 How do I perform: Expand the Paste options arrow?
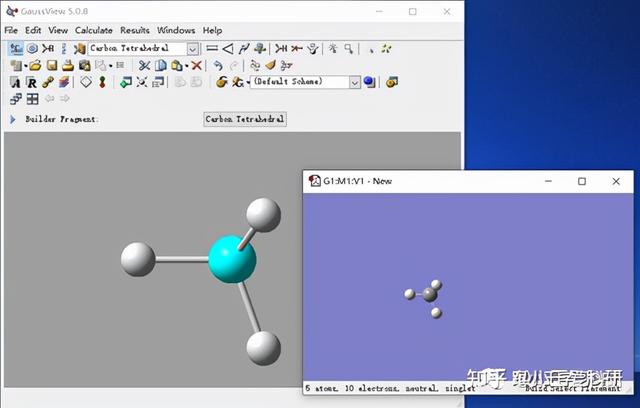[x=187, y=66]
